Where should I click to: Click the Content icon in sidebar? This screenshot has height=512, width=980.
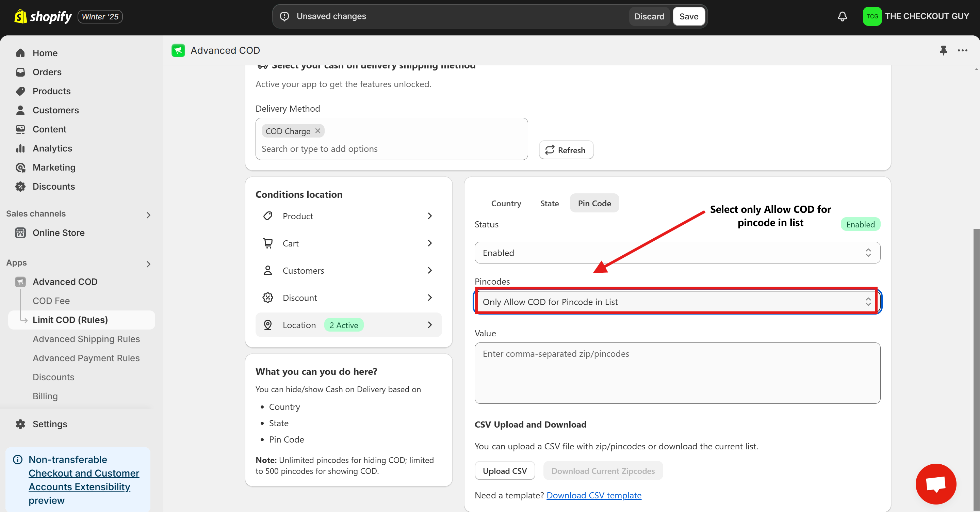pos(20,129)
